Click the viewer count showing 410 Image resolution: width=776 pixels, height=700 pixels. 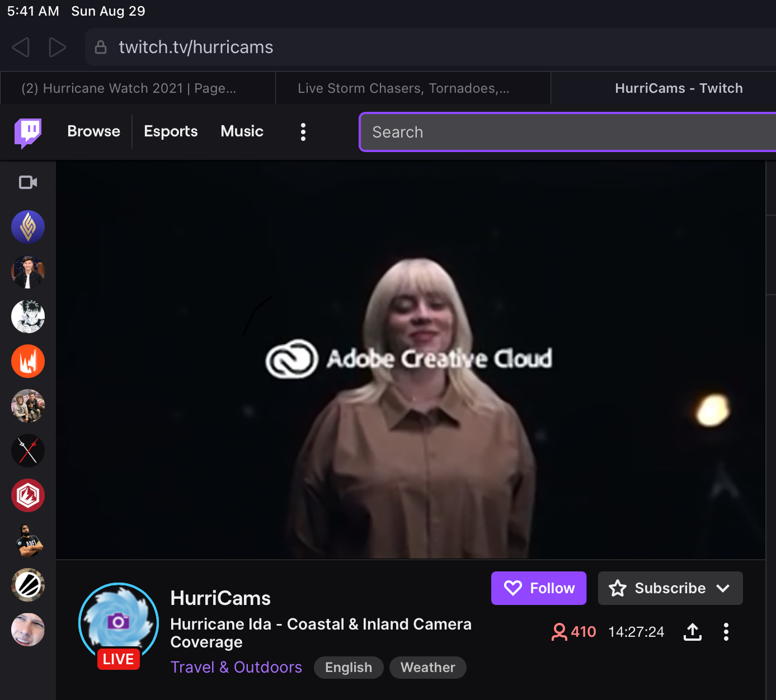coord(574,632)
